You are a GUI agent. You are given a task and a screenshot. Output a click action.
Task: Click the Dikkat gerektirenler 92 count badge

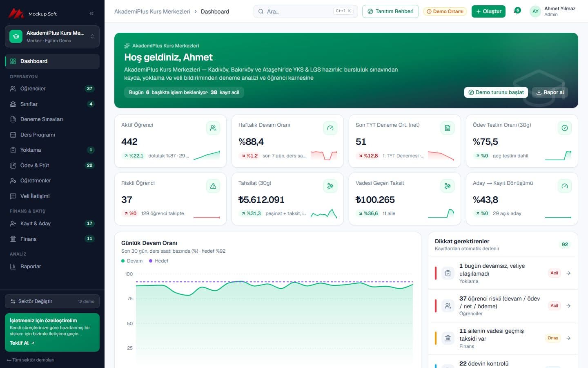(565, 245)
